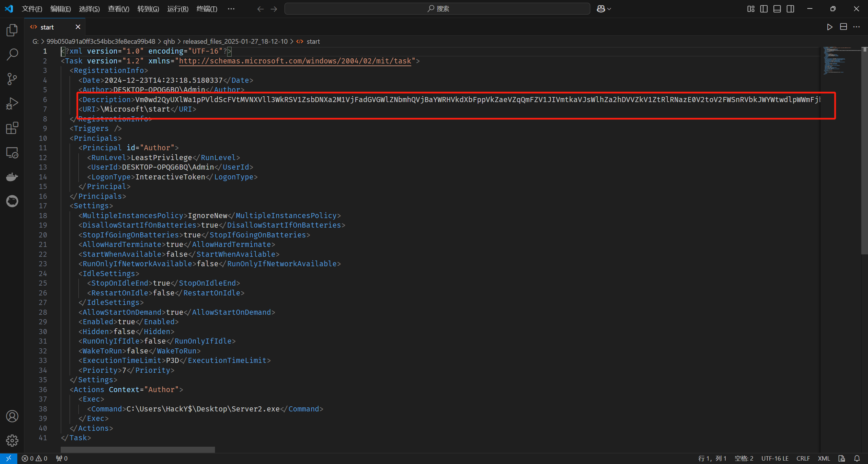Screen dimensions: 868x464
Task: Click the Server2.exe command path text
Action: (203, 409)
